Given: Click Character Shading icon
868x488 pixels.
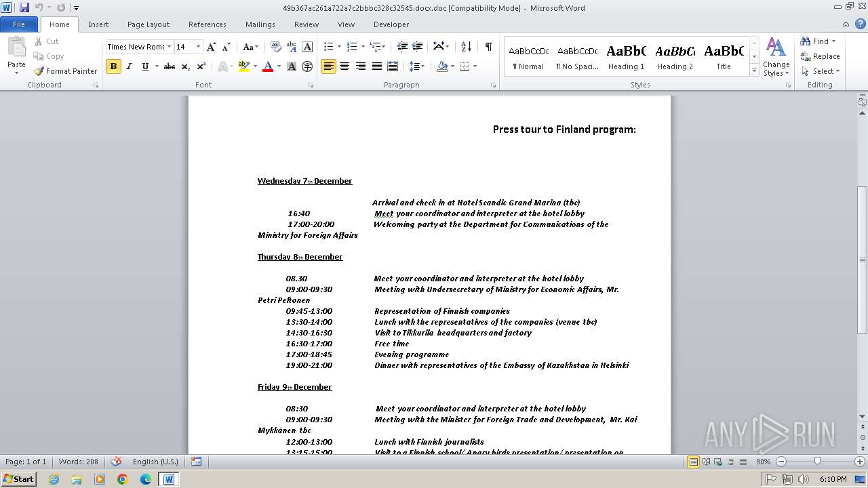Looking at the screenshot, I should [292, 66].
